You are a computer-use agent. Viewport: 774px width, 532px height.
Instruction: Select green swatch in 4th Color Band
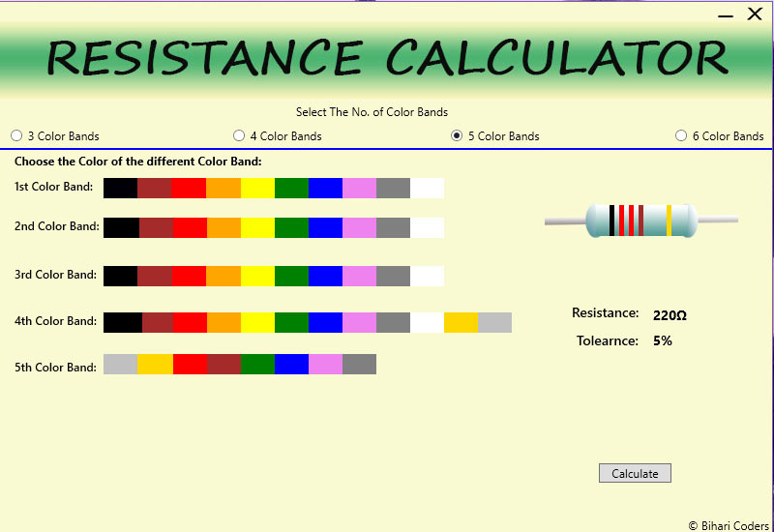pyautogui.click(x=292, y=322)
